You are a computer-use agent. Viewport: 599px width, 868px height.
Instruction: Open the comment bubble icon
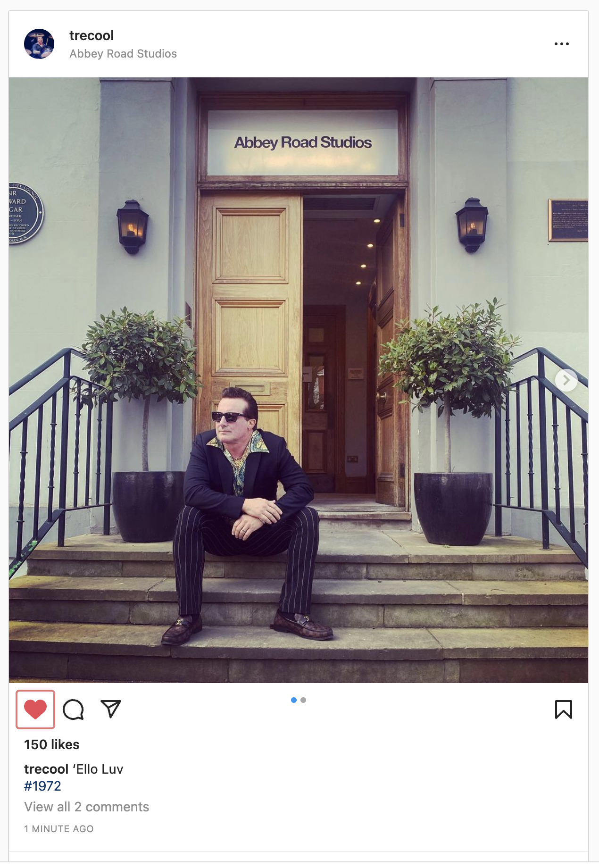[73, 709]
